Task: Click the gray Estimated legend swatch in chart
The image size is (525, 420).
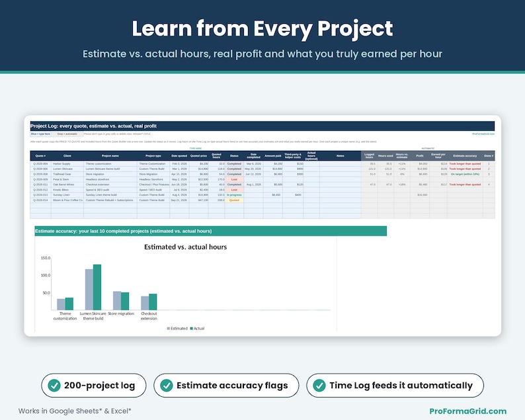Action: click(169, 329)
